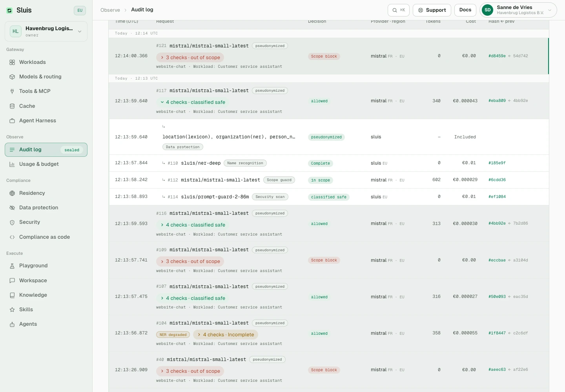
Task: Go to Tools & MCP
Action: 46,91
